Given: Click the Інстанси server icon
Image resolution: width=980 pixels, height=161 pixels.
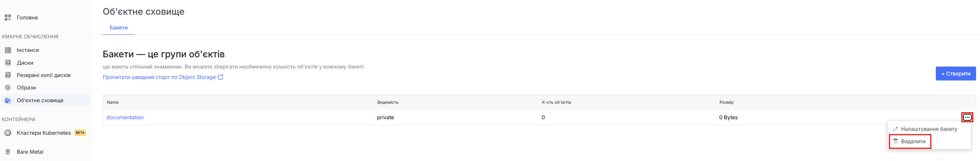Looking at the screenshot, I should point(8,50).
